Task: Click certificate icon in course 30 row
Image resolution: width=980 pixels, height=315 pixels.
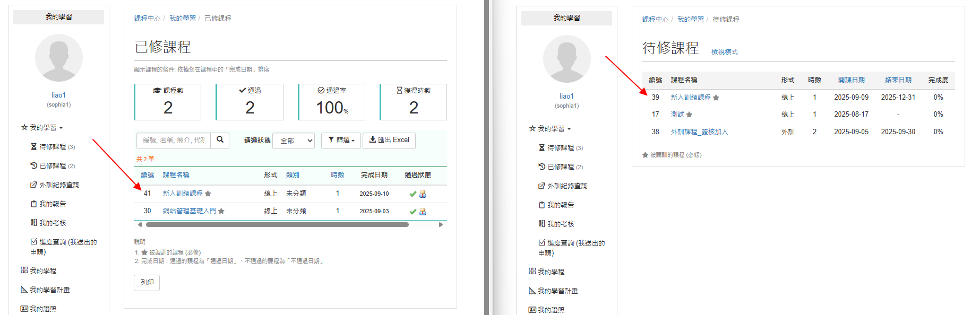Action: 423,212
